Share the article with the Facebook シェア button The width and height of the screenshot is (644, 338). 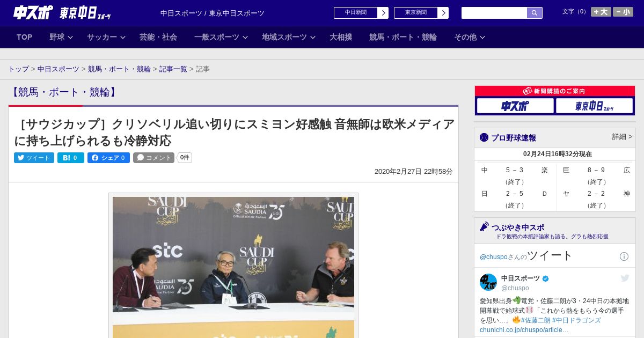(x=108, y=158)
